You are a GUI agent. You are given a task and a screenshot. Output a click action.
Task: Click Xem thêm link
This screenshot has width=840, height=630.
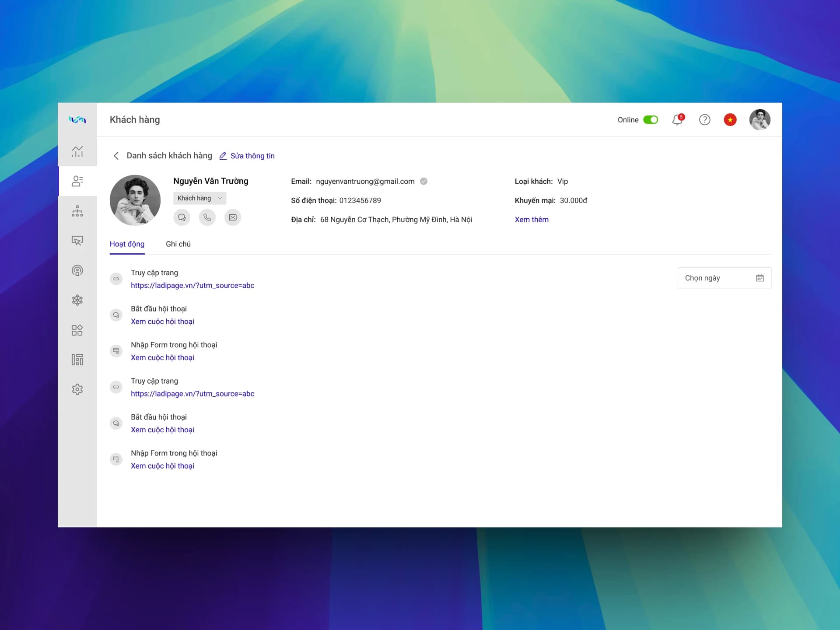[x=532, y=220]
